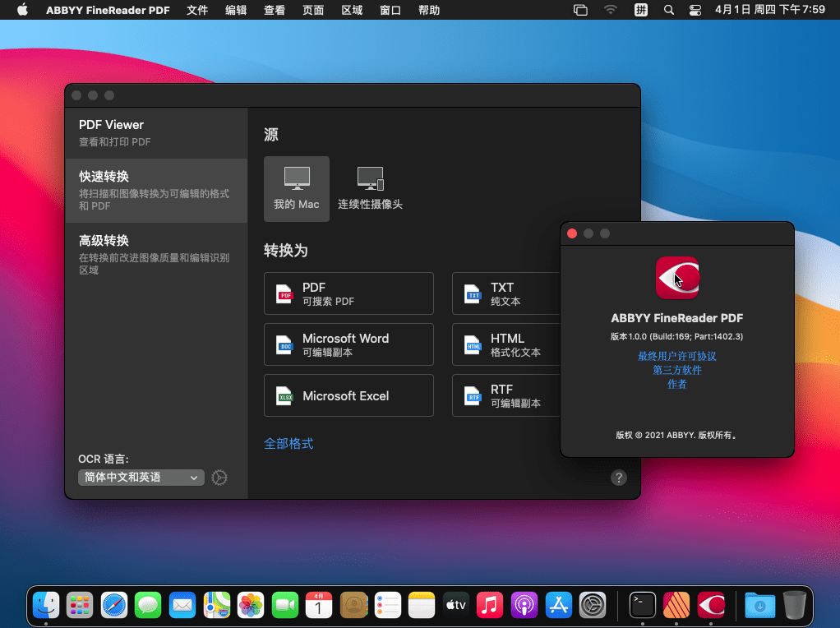The height and width of the screenshot is (628, 840).
Task: Open the 区域 menu
Action: point(352,10)
